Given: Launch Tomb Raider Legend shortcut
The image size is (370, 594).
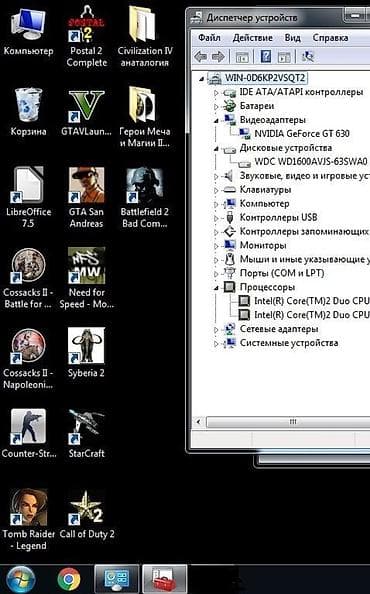Looking at the screenshot, I should 28,519.
